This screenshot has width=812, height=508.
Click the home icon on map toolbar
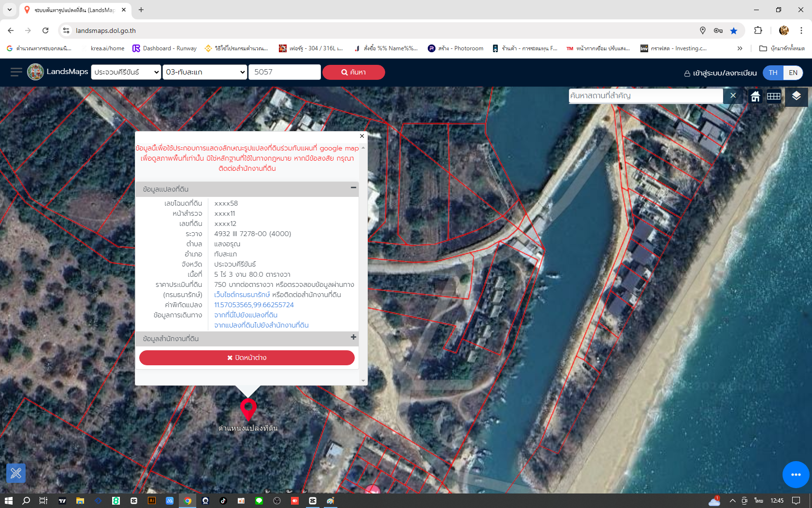pyautogui.click(x=755, y=96)
